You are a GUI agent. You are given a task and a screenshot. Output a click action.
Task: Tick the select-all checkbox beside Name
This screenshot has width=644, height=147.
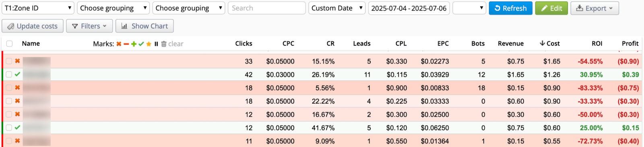[x=9, y=44]
